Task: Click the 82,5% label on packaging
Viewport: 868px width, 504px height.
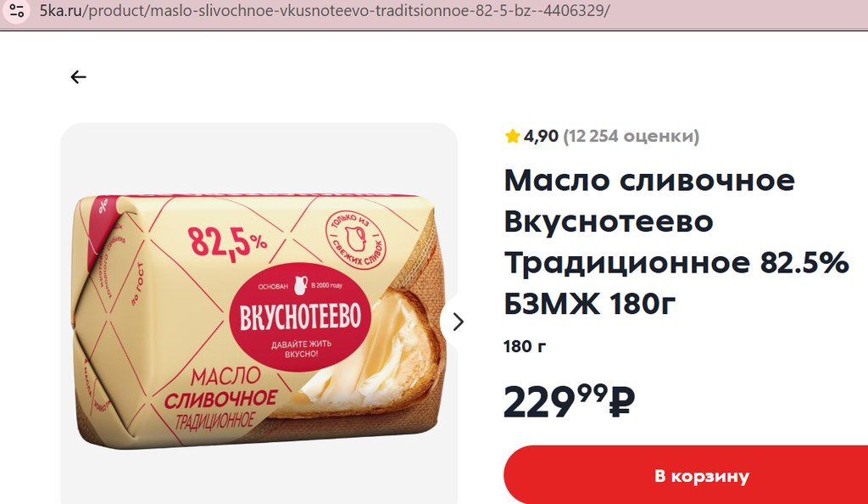Action: [227, 243]
